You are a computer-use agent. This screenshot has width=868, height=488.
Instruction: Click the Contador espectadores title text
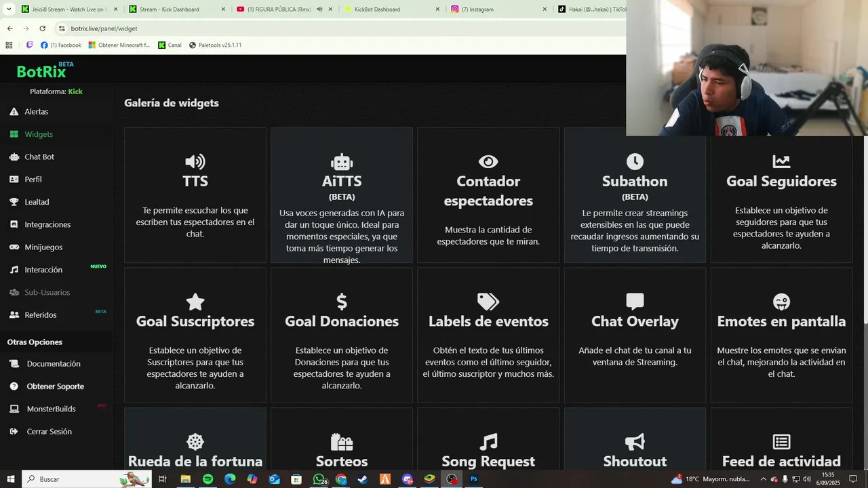click(x=488, y=191)
